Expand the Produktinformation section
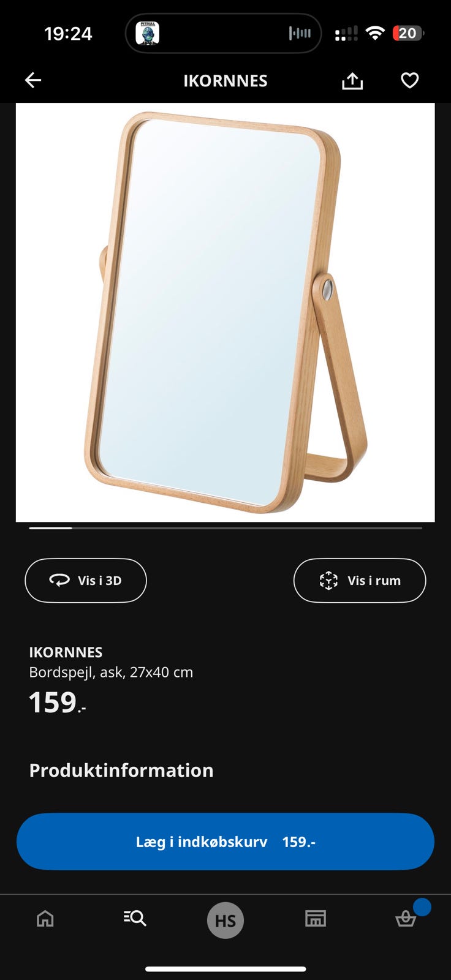Image resolution: width=451 pixels, height=980 pixels. (121, 770)
